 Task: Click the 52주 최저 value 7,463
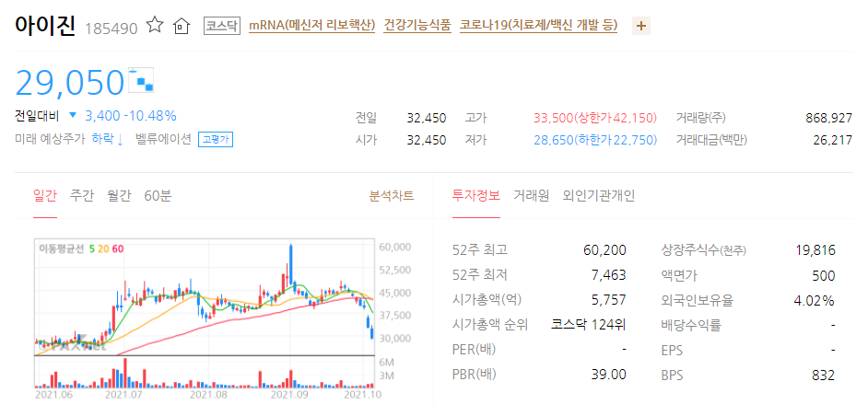point(609,275)
